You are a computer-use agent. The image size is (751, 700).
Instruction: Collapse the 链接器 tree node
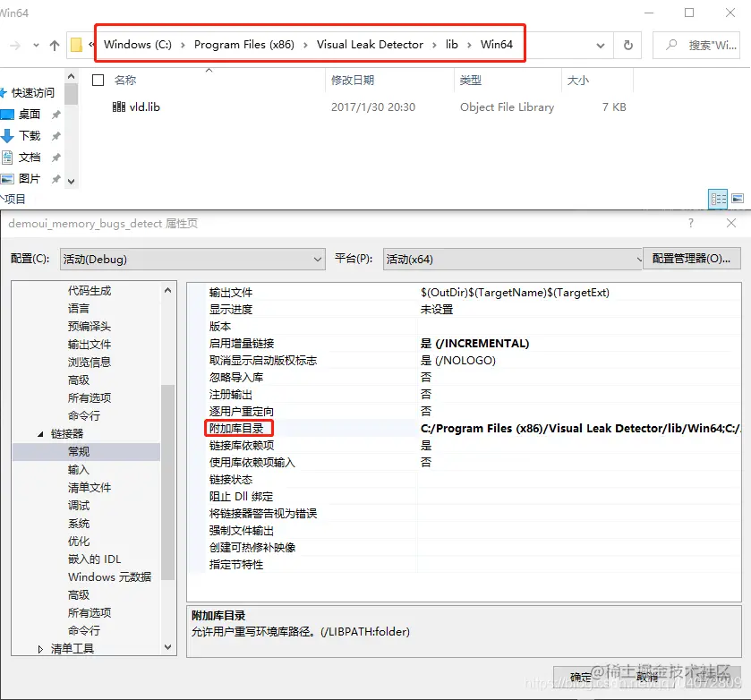pyautogui.click(x=40, y=434)
